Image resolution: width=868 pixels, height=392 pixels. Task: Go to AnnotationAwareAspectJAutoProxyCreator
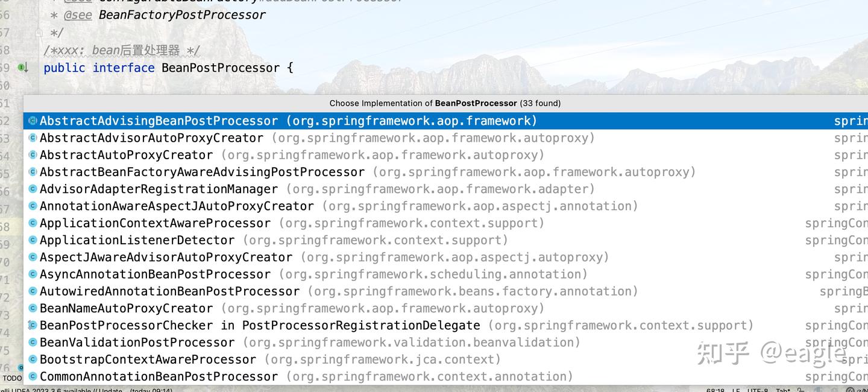pos(445,206)
